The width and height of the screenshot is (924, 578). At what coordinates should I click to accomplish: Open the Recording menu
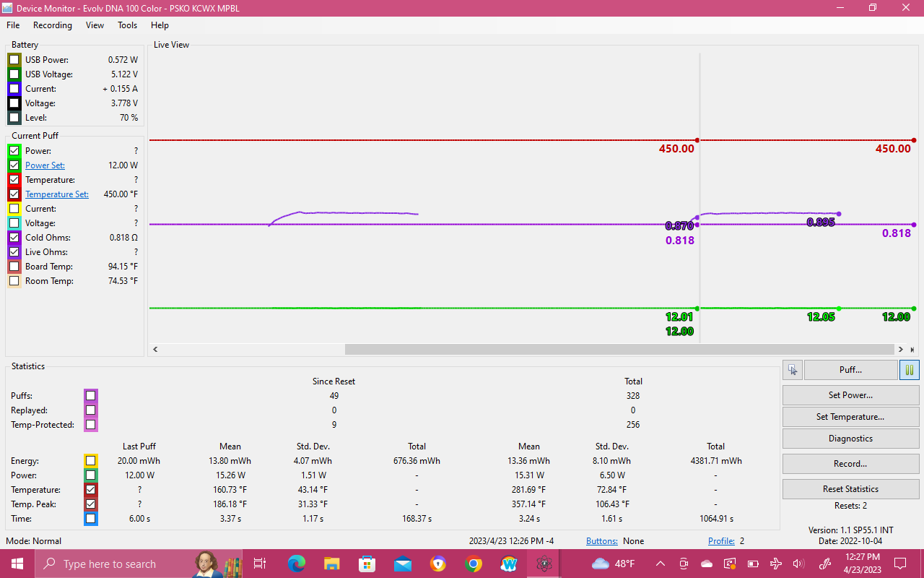53,25
